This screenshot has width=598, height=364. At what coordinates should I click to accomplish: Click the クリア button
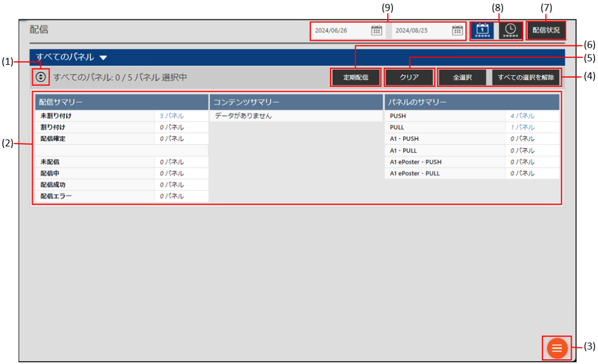[409, 77]
